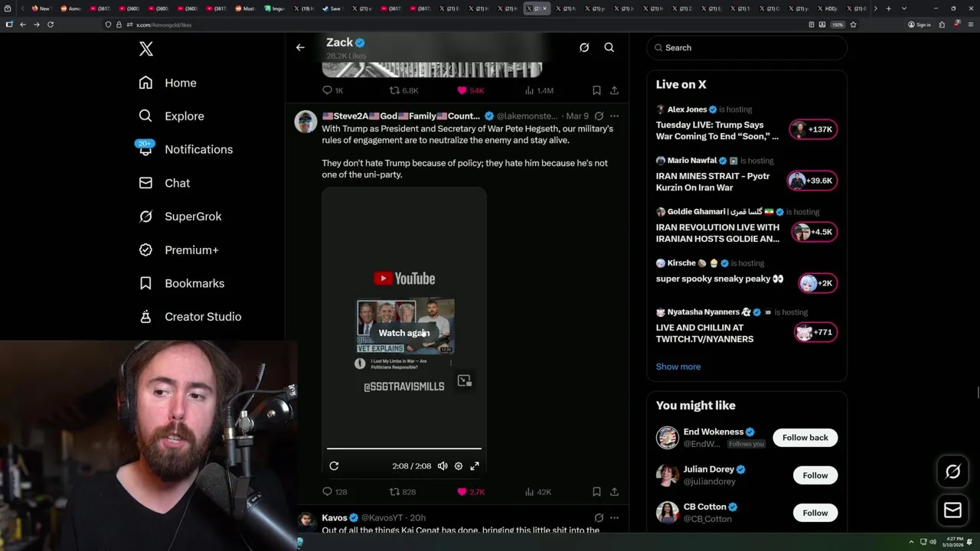The width and height of the screenshot is (980, 551).
Task: View analytics showing 42K views
Action: pos(537,492)
